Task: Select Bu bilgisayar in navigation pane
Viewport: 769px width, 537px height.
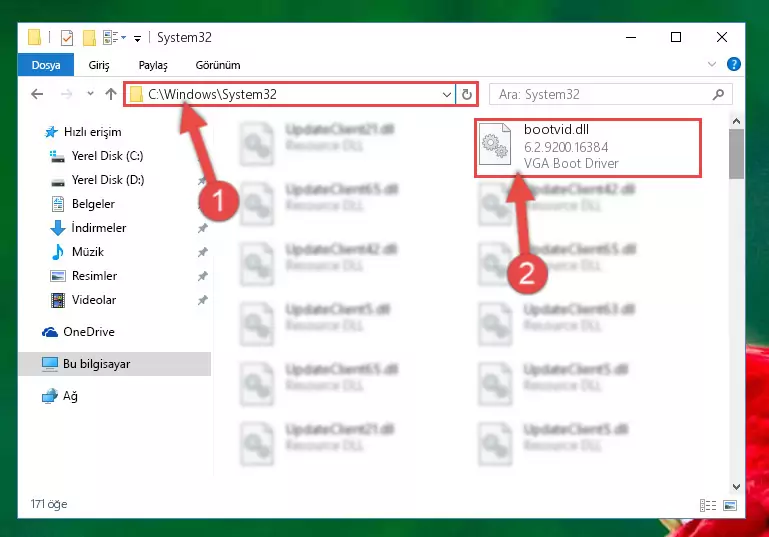Action: click(x=115, y=364)
